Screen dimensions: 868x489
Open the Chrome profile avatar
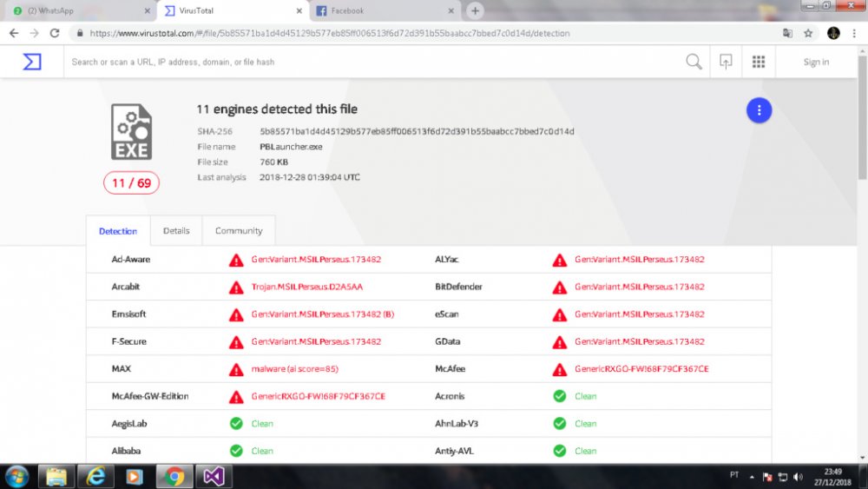[x=833, y=33]
